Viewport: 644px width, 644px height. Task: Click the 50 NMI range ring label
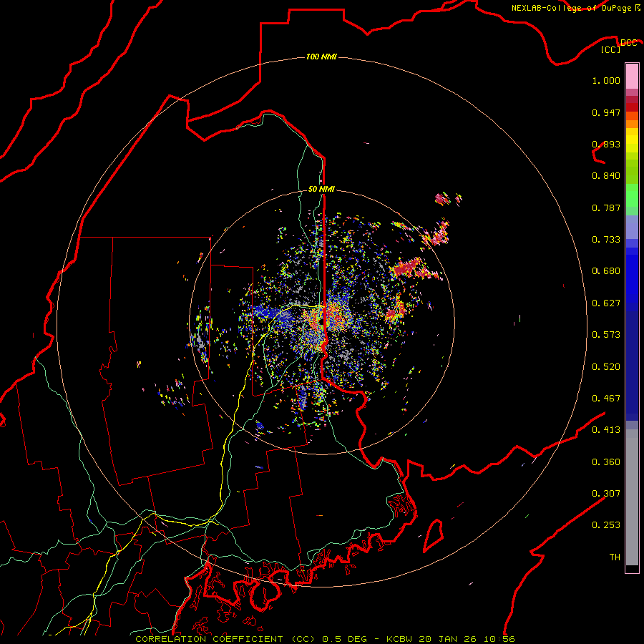(321, 189)
